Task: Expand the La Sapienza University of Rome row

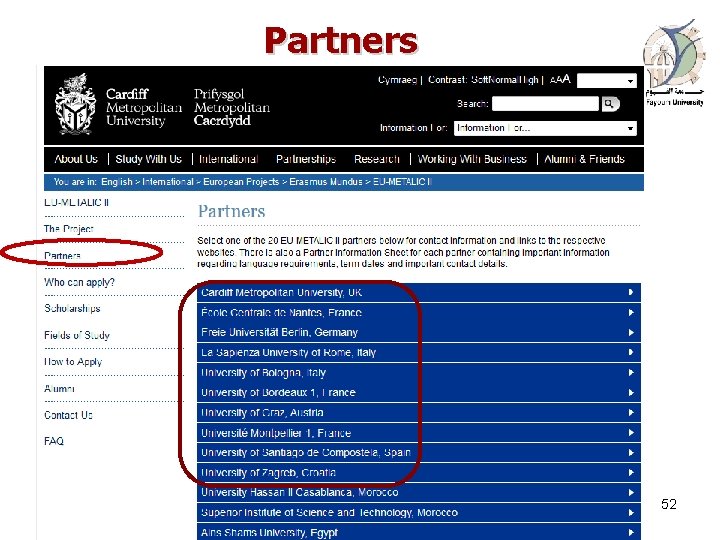Action: click(x=418, y=353)
